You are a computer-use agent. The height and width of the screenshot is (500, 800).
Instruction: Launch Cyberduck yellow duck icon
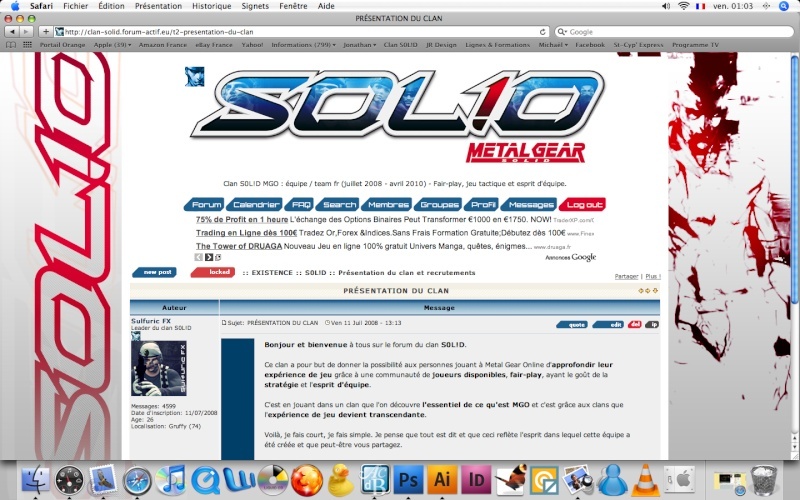[x=340, y=480]
